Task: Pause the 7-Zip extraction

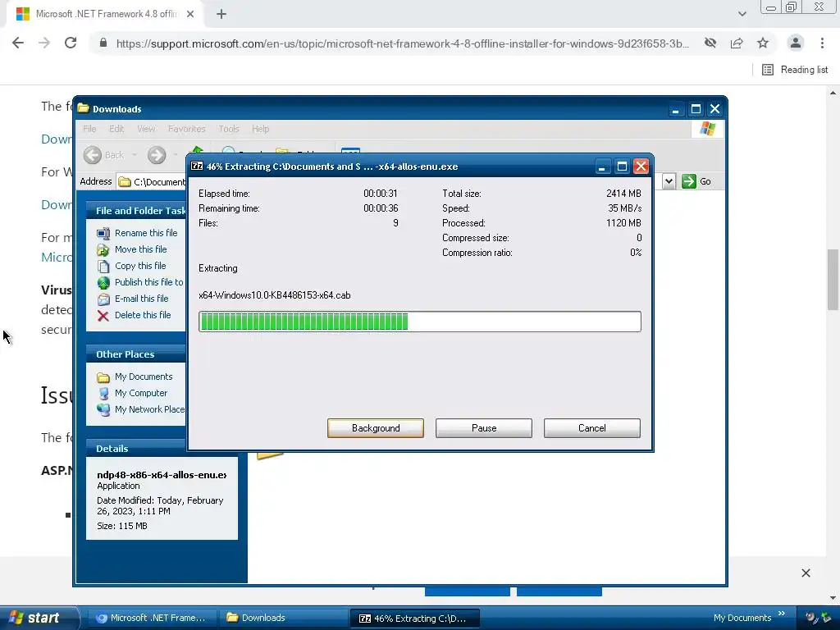Action: 484,428
